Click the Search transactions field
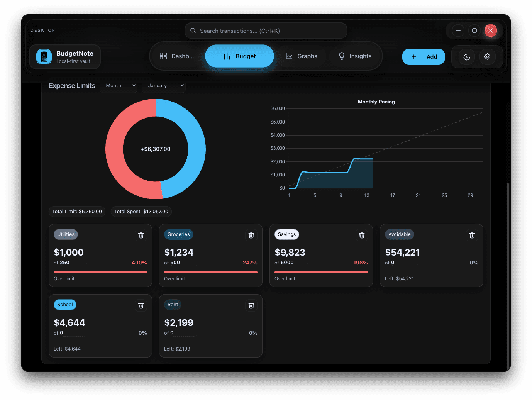The height and width of the screenshot is (400, 532). [266, 31]
